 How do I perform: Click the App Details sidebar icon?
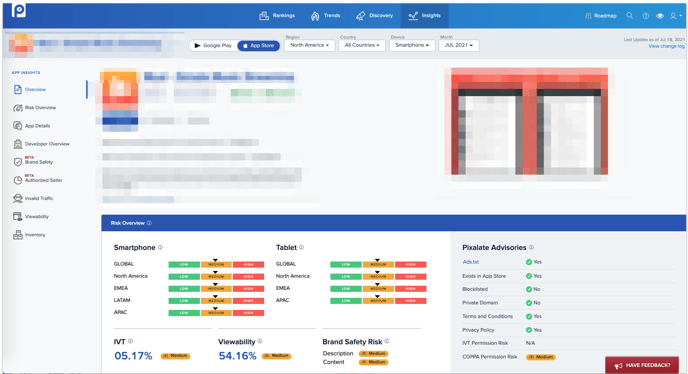pyautogui.click(x=18, y=126)
